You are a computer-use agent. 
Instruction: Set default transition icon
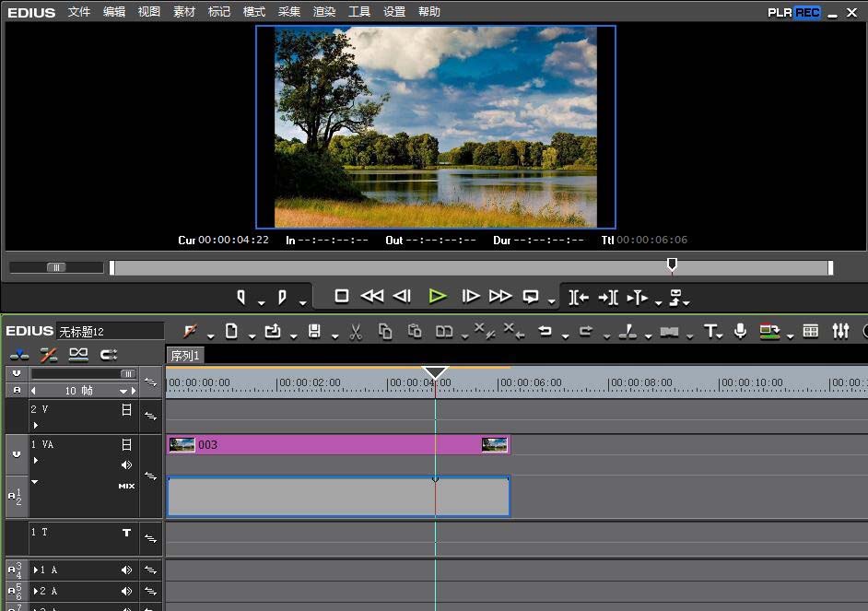pyautogui.click(x=669, y=332)
